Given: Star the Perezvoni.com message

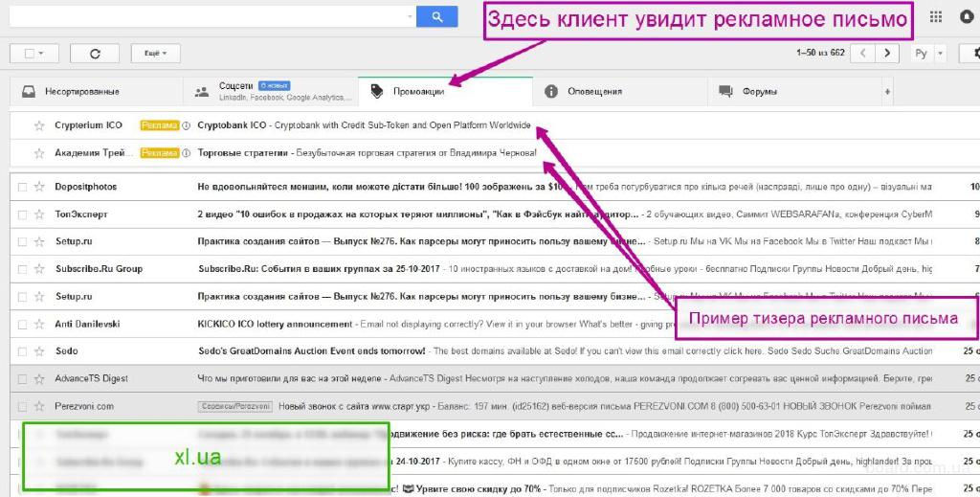Looking at the screenshot, I should [x=39, y=406].
